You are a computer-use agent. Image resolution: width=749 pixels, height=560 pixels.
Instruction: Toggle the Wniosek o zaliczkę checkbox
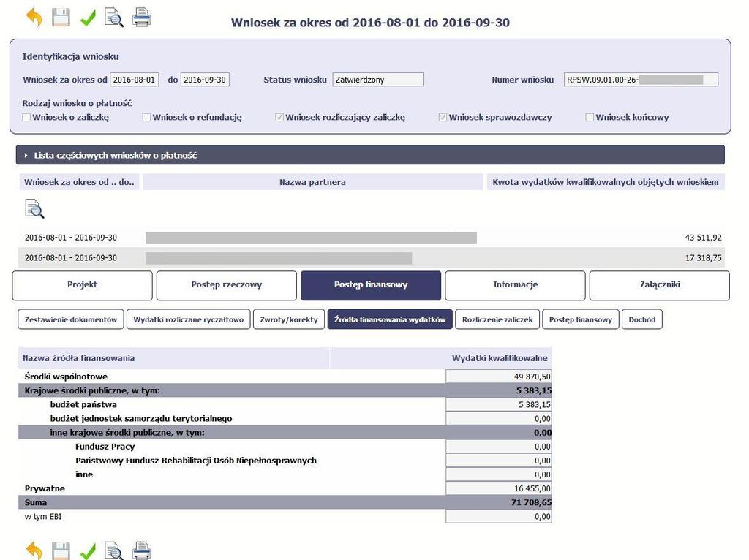point(27,118)
